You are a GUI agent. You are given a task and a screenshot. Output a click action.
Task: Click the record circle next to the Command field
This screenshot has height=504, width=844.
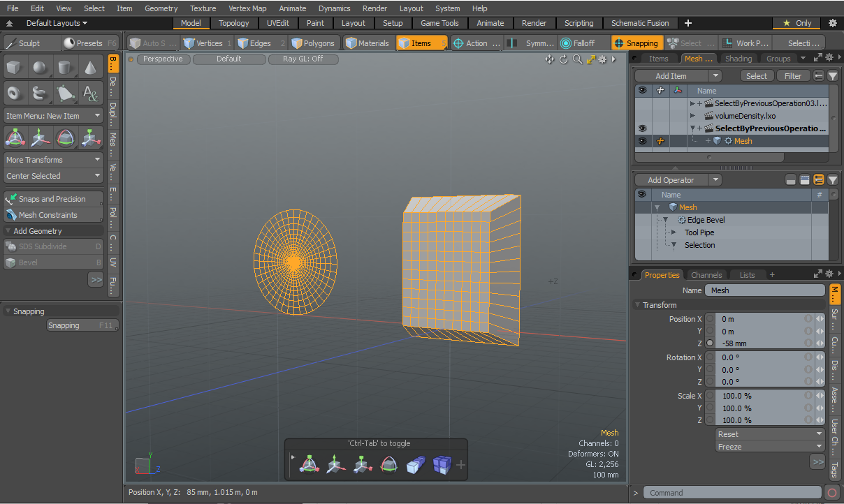click(x=832, y=493)
